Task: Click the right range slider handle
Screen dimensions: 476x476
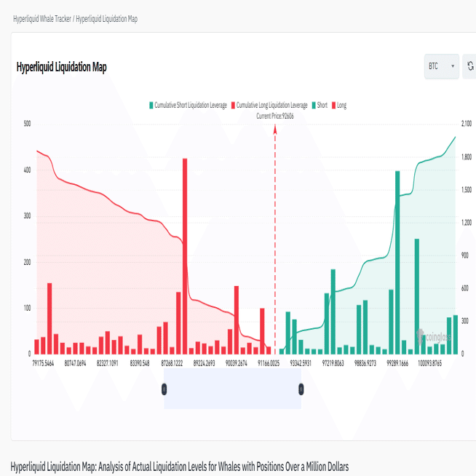Action: point(301,389)
